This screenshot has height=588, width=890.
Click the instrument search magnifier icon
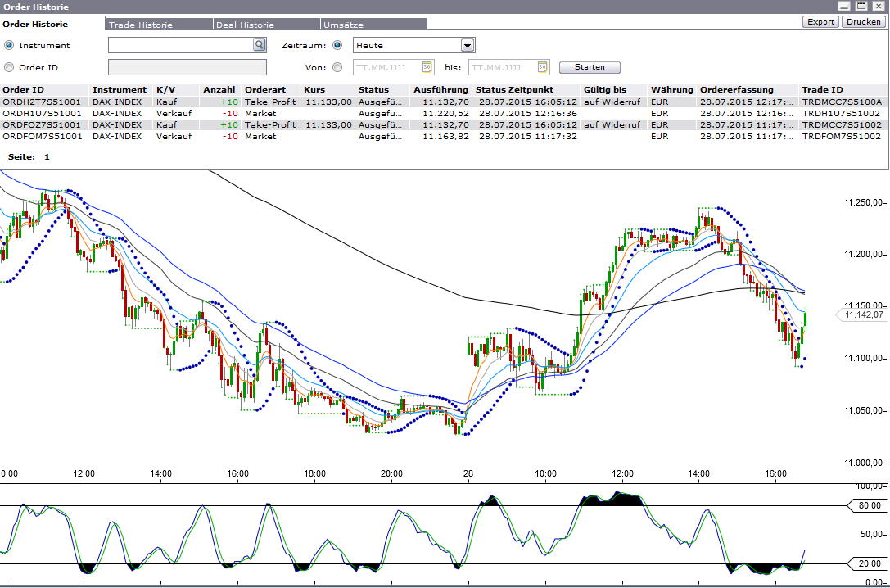coord(260,46)
